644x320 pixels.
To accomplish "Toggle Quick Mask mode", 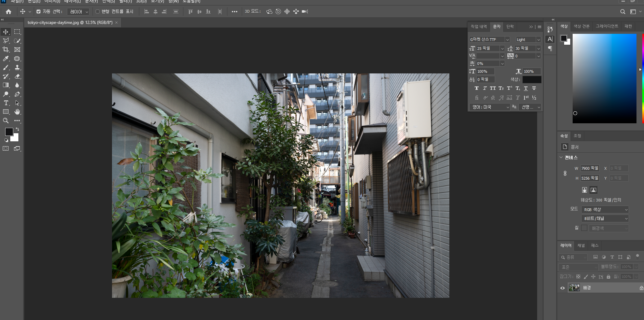I will (6, 149).
